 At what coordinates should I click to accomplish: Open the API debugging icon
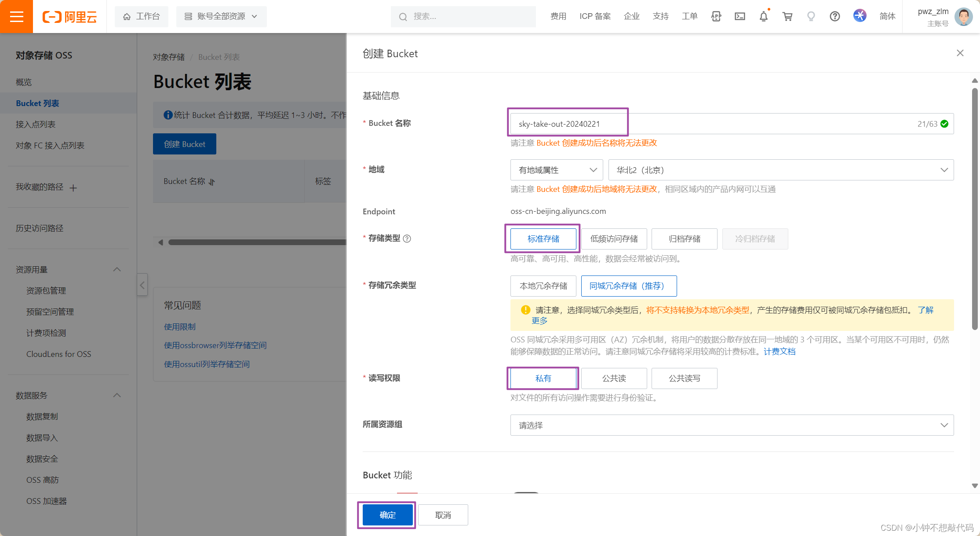click(716, 16)
